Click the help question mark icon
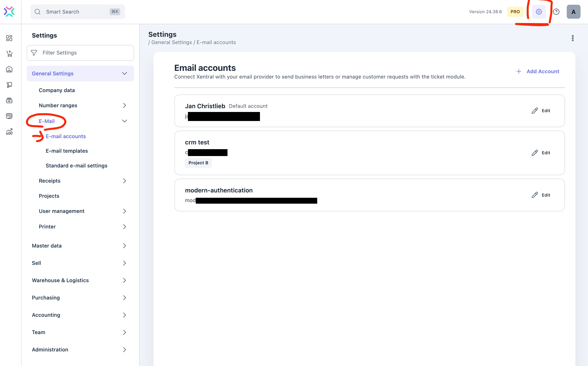The width and height of the screenshot is (588, 366). (x=556, y=12)
